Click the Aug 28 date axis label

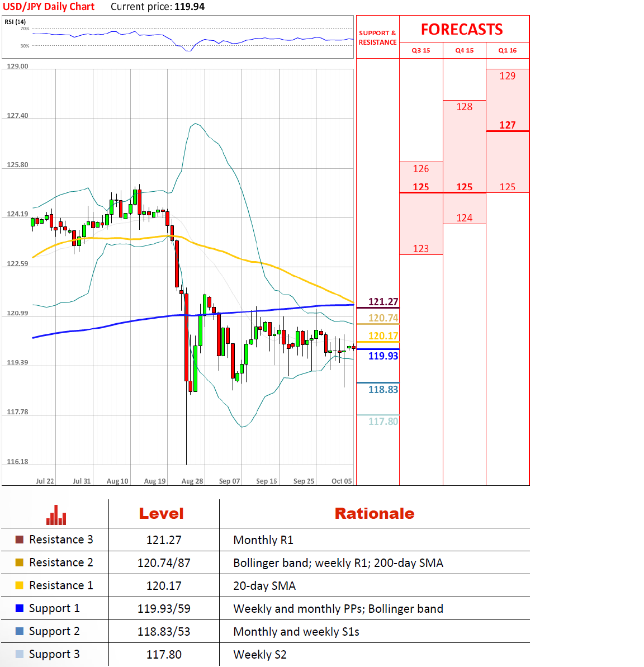pos(192,481)
